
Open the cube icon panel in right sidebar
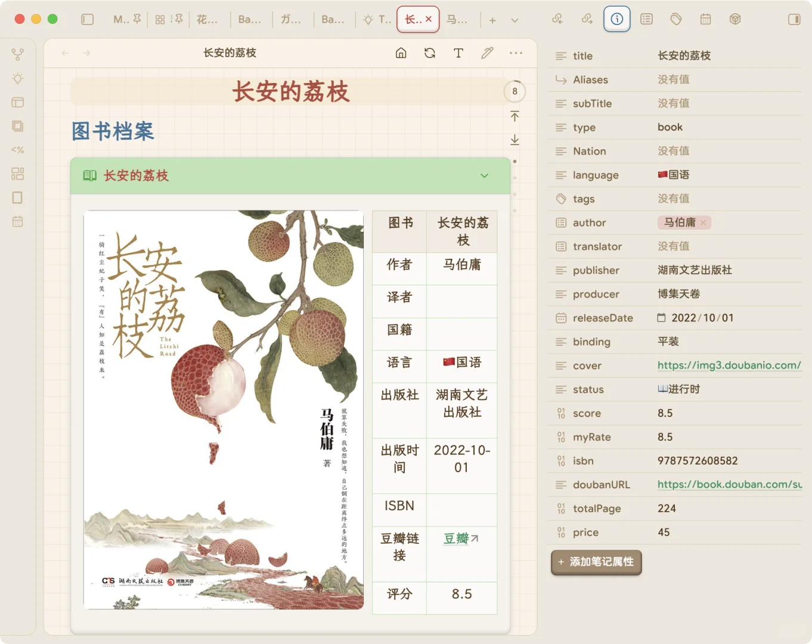[x=735, y=19]
